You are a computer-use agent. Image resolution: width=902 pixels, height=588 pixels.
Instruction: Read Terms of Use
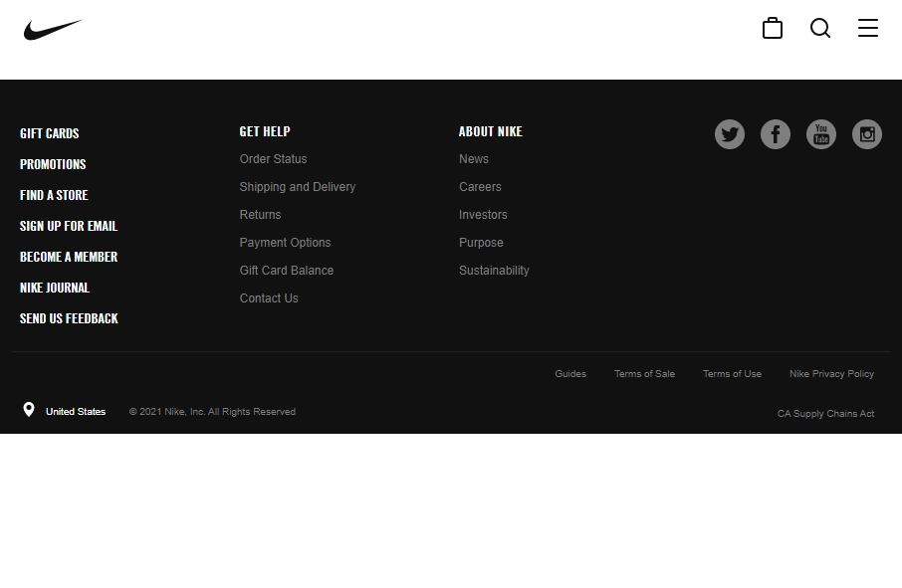(732, 374)
